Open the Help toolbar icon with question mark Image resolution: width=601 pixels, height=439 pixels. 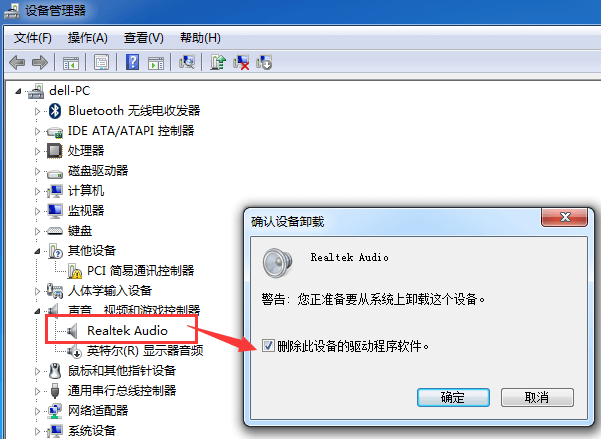pos(132,62)
